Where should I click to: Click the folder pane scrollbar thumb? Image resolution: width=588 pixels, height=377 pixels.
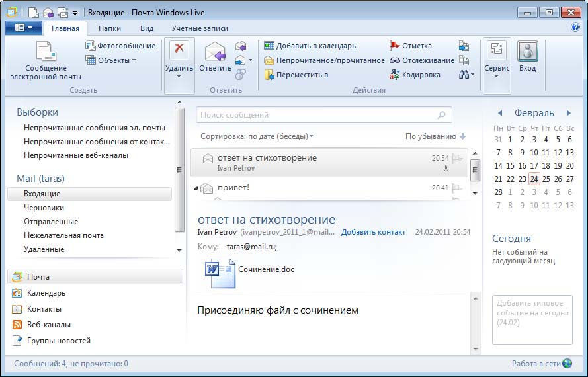(179, 170)
